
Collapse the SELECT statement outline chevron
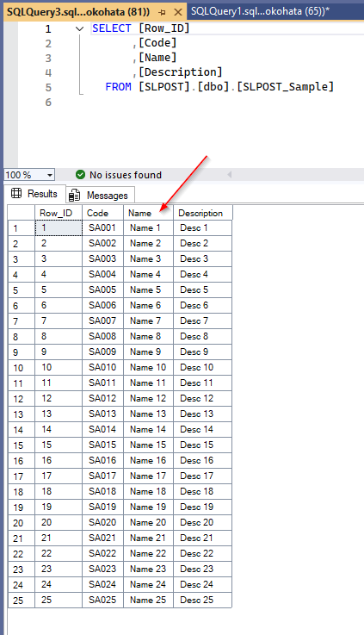point(80,28)
